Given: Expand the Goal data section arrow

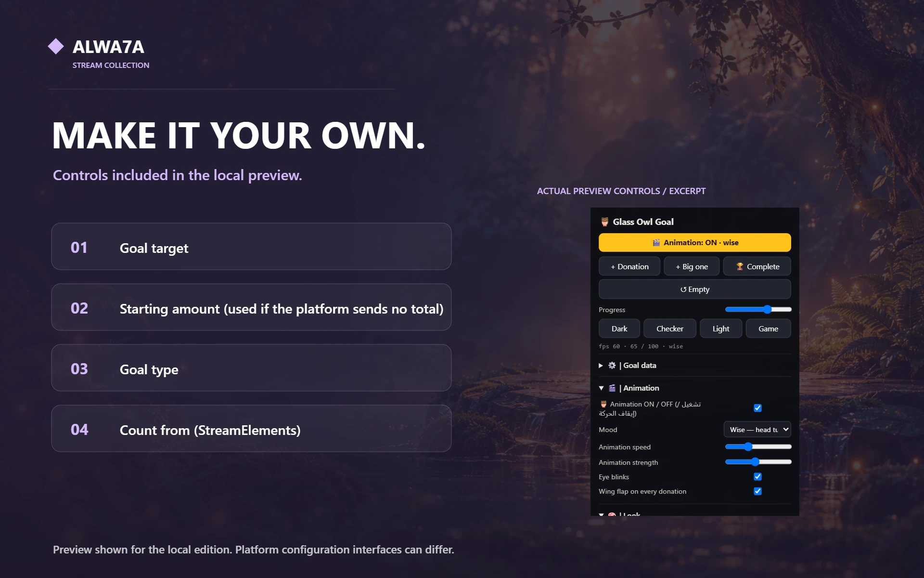Looking at the screenshot, I should (x=601, y=366).
